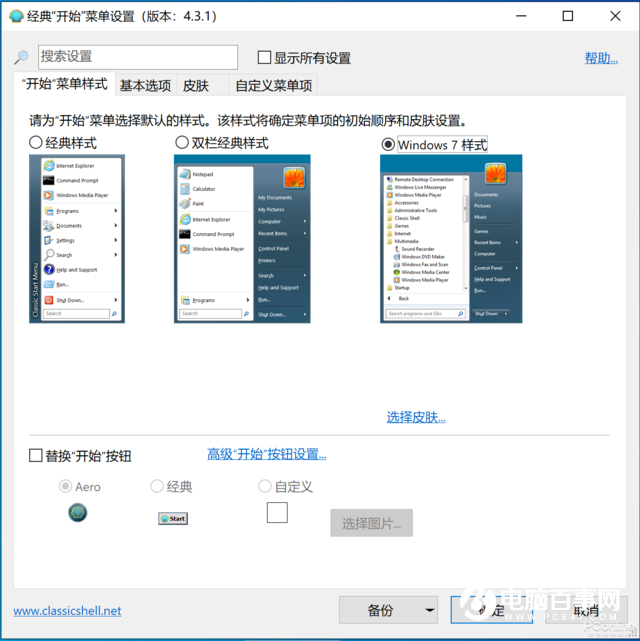This screenshot has height=641, width=640.
Task: Click into the 搜索设置 search field
Action: [138, 58]
